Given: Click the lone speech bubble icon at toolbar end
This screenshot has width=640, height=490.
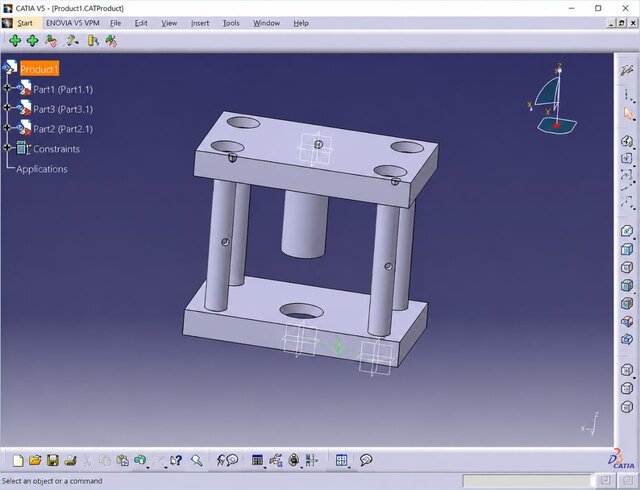Looking at the screenshot, I should [x=366, y=460].
